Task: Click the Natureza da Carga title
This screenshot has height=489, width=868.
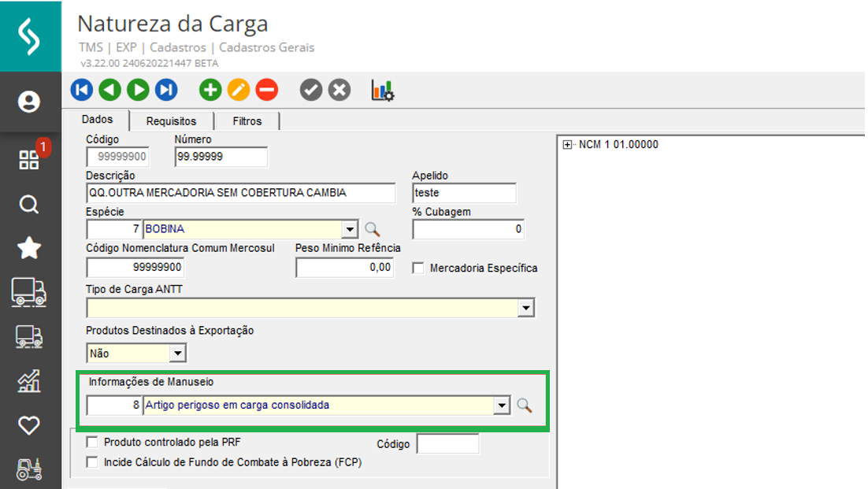Action: coord(172,24)
